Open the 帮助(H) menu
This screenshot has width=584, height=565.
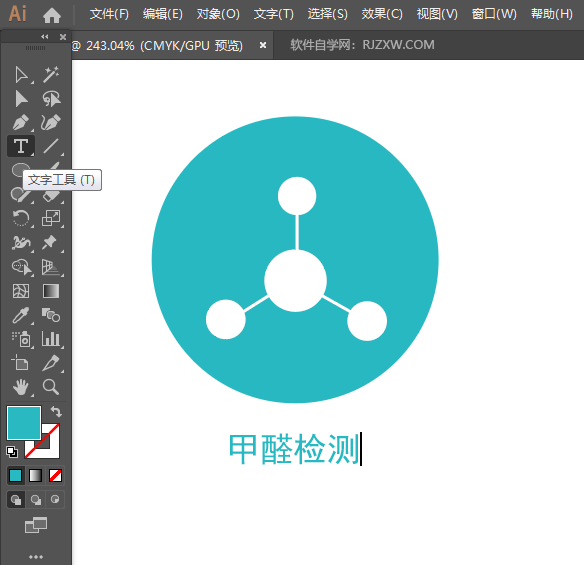(552, 14)
